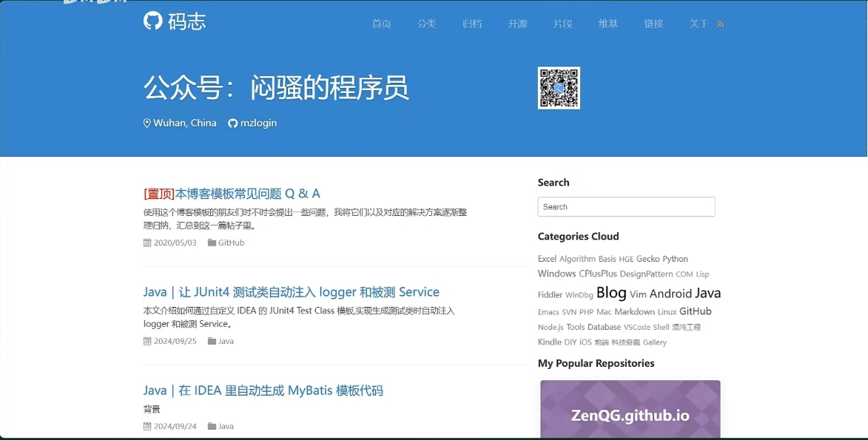Viewport: 868px width, 440px height.
Task: Select CPlusPlus category tag
Action: pyautogui.click(x=598, y=274)
